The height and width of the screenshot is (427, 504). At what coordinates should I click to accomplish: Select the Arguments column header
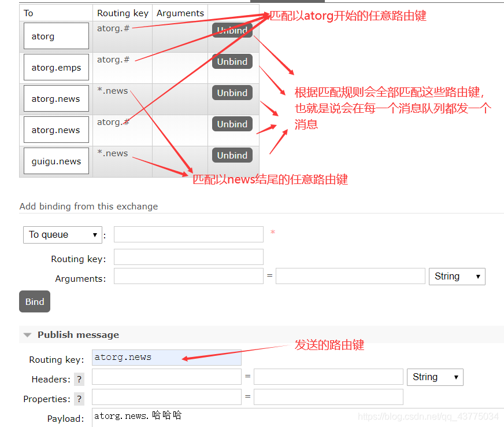click(180, 13)
